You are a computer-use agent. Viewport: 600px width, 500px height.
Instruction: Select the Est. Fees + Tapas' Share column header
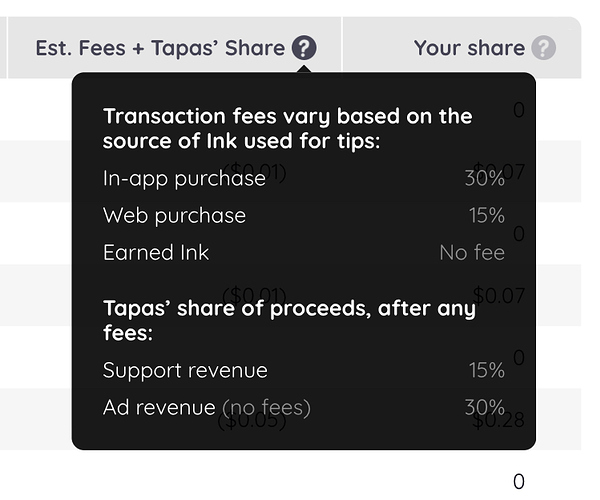160,48
